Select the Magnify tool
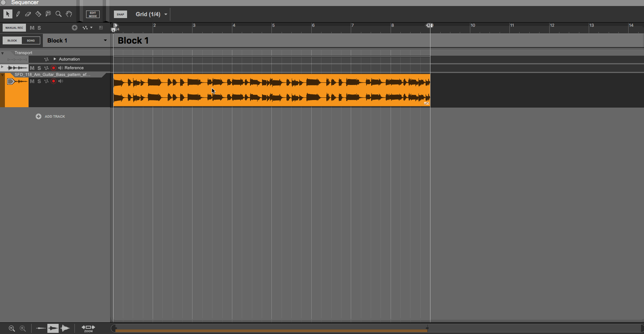 pyautogui.click(x=58, y=14)
